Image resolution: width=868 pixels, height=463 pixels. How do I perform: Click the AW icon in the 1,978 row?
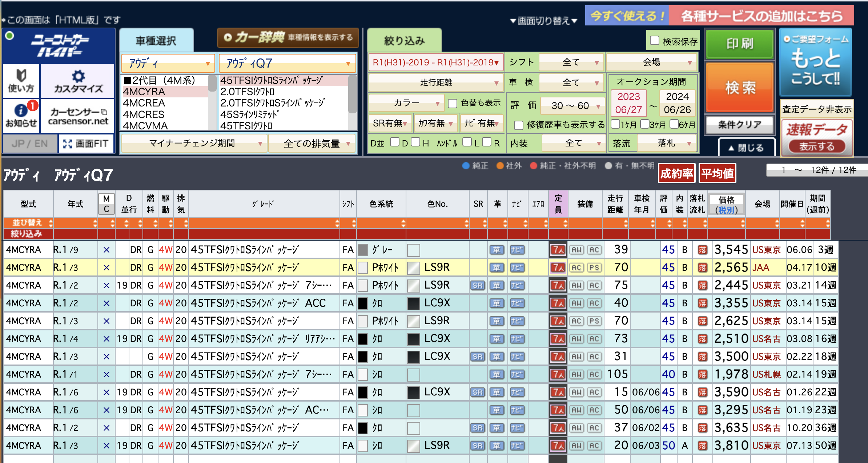[x=576, y=374]
